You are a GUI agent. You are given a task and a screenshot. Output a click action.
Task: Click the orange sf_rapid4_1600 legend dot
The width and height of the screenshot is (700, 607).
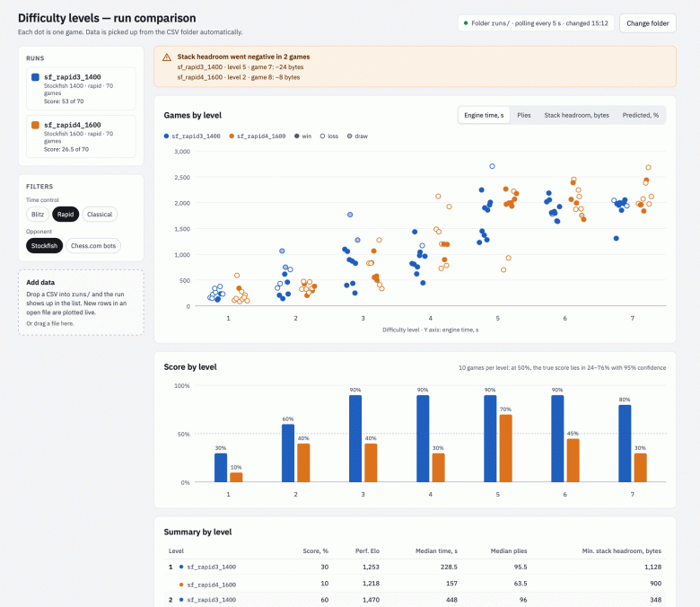coord(232,136)
